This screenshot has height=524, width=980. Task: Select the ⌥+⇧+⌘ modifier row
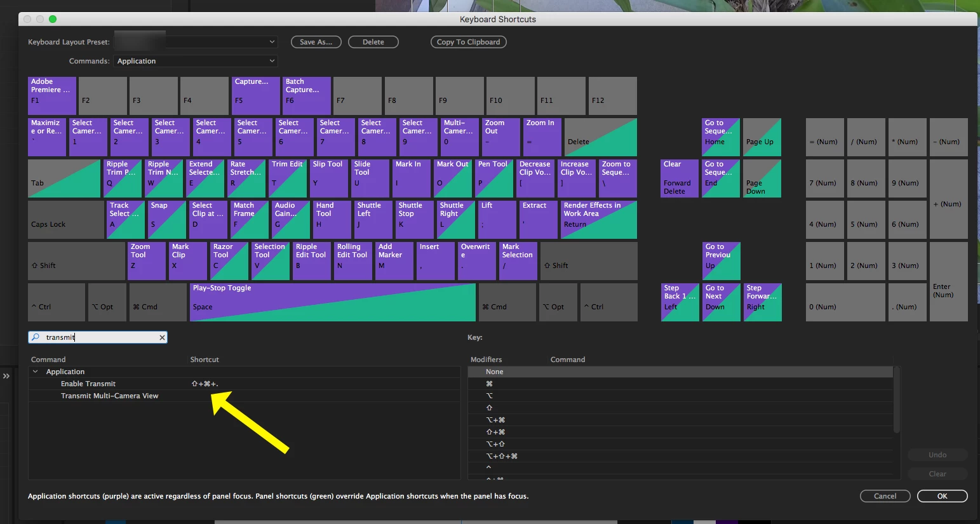tap(681, 456)
